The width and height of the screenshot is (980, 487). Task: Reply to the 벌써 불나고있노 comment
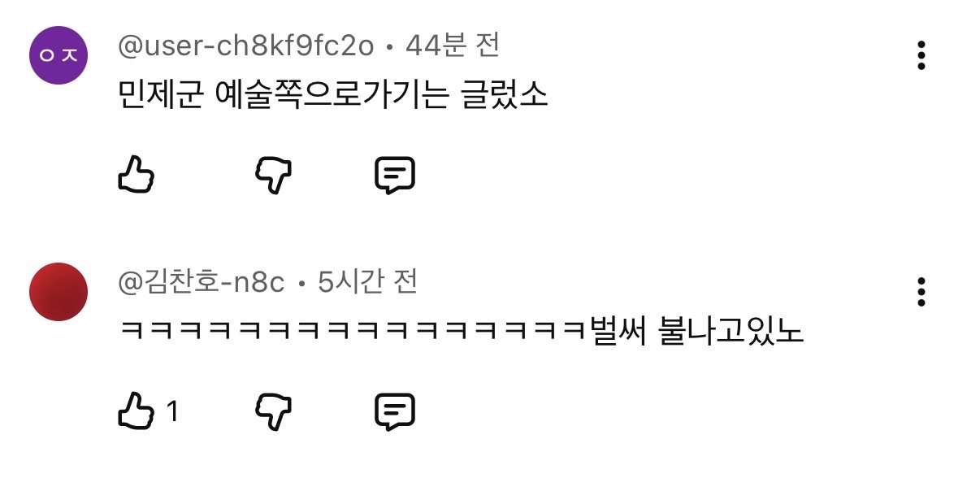(395, 412)
